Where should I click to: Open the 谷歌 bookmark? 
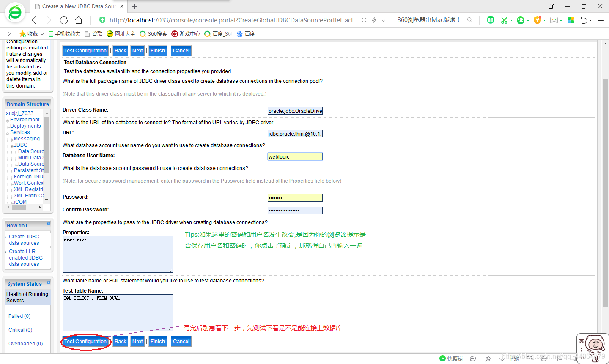94,33
